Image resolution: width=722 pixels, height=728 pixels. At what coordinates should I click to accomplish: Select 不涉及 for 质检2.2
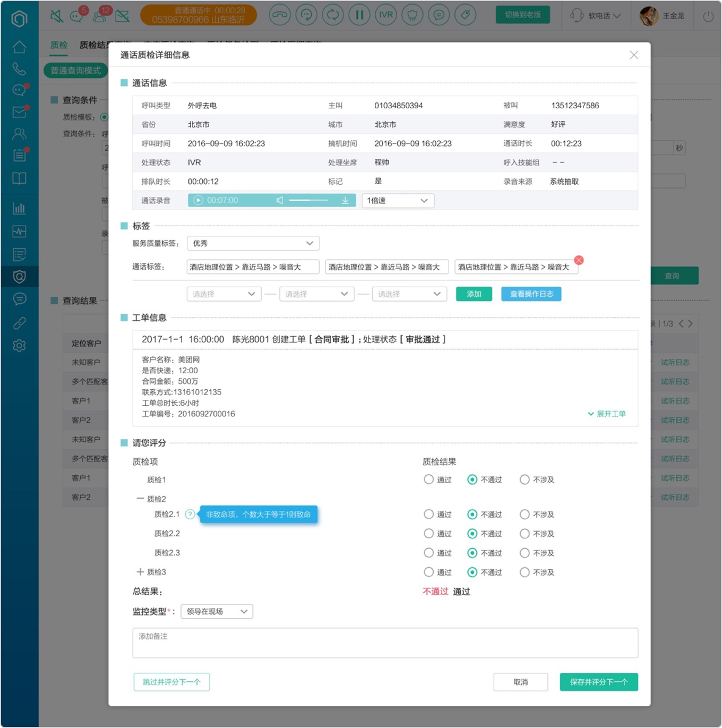(x=525, y=534)
